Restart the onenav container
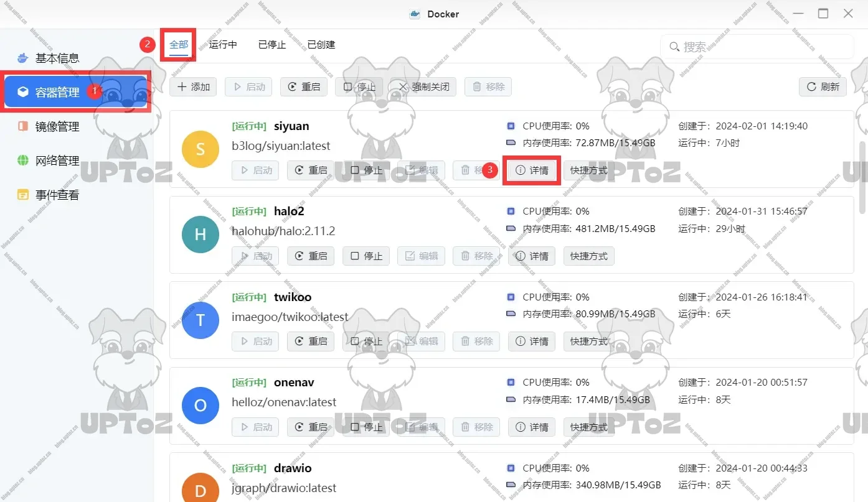 pos(311,427)
